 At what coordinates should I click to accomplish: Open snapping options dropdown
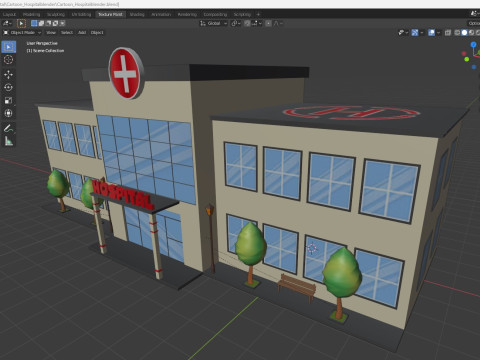pos(257,23)
